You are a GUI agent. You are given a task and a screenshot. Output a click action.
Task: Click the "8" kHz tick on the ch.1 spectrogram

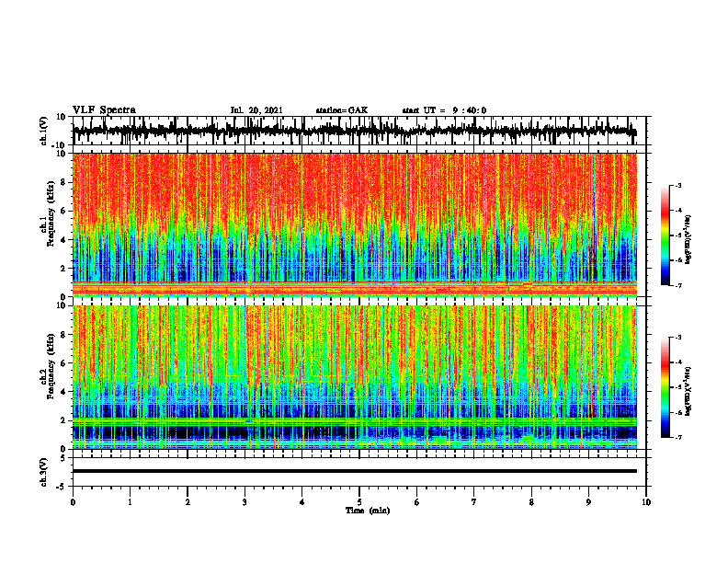pos(63,182)
